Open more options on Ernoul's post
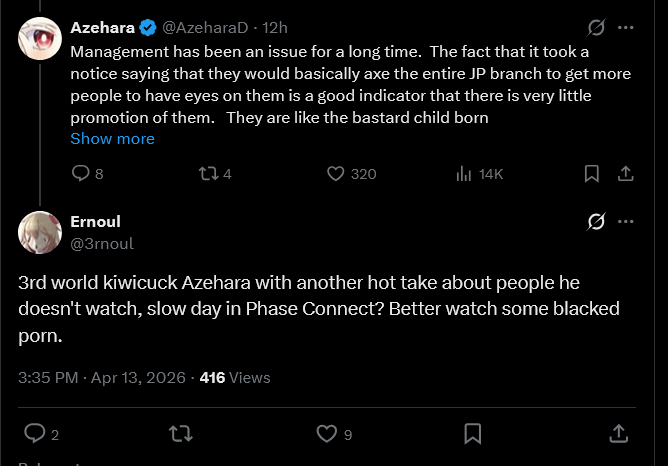 (626, 222)
